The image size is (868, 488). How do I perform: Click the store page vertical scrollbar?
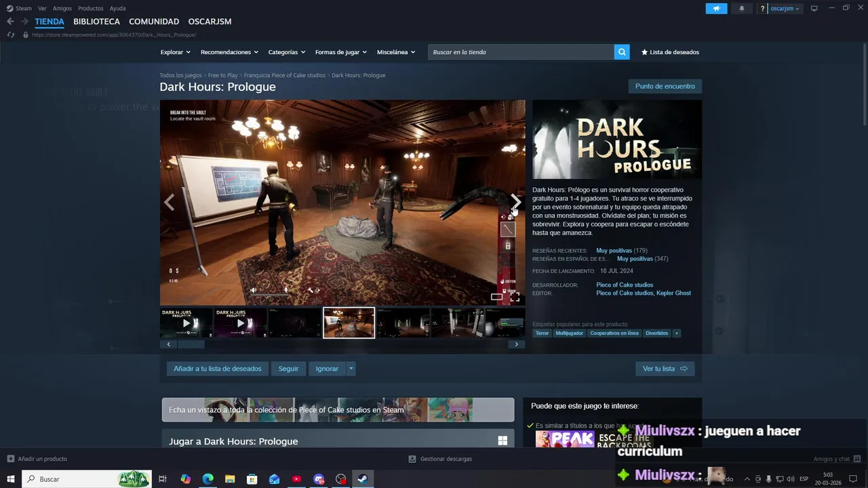[x=864, y=85]
